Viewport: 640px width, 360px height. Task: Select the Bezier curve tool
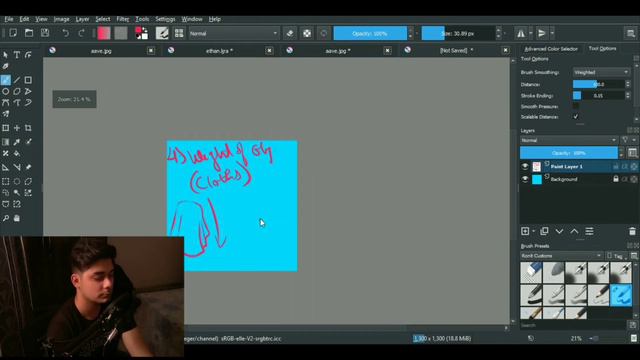[x=5, y=102]
